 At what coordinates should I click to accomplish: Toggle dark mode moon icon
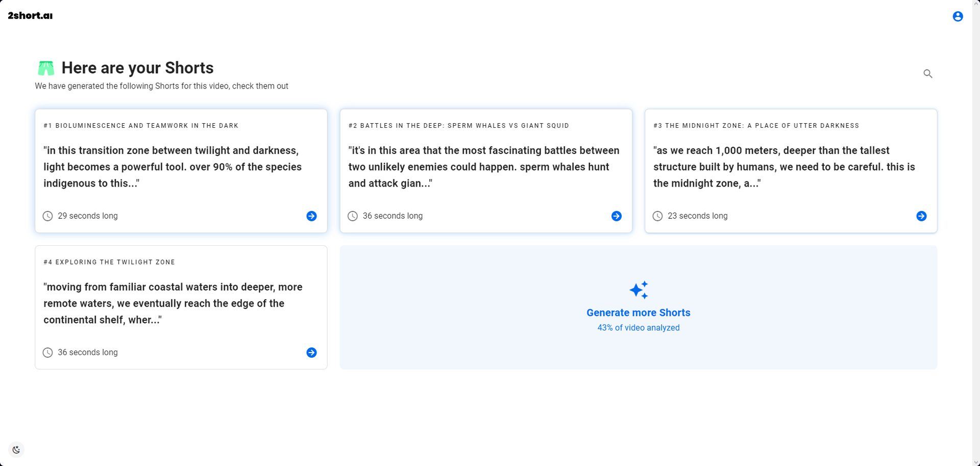click(x=16, y=450)
